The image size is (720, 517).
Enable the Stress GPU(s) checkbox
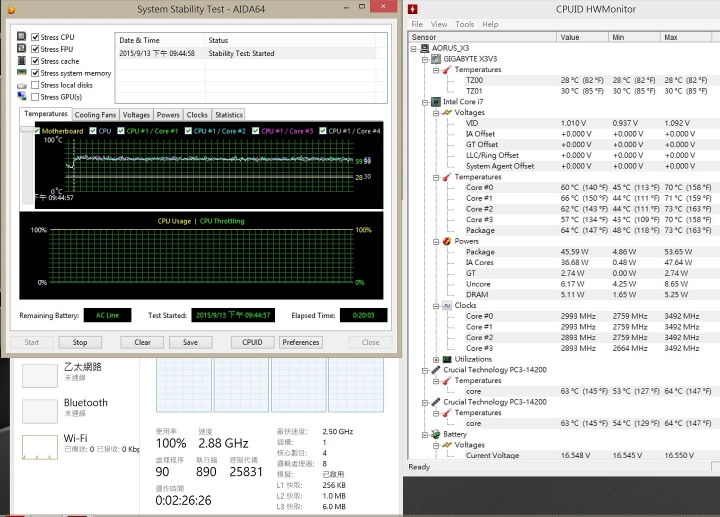[x=35, y=97]
